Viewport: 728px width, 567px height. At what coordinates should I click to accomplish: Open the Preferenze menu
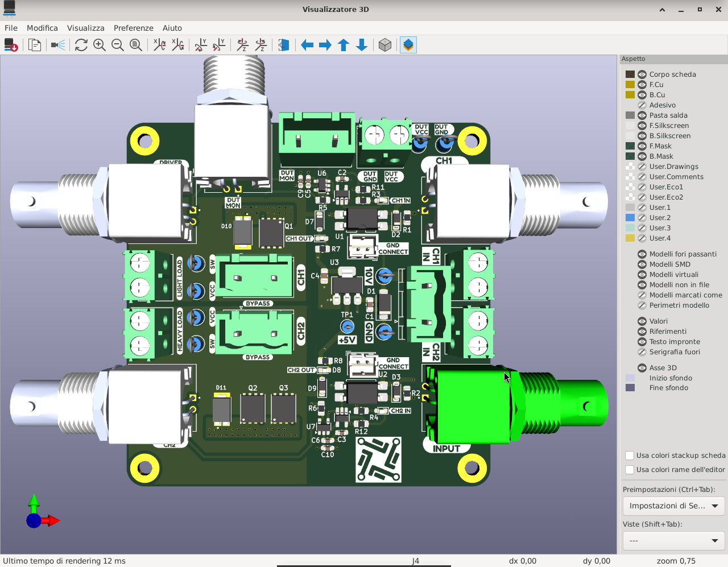tap(133, 28)
